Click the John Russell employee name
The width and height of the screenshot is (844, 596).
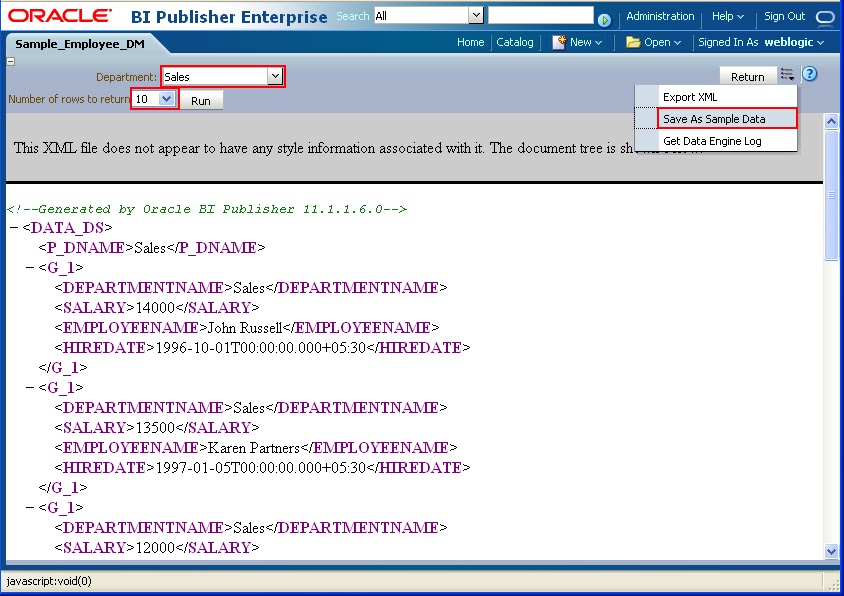(245, 327)
